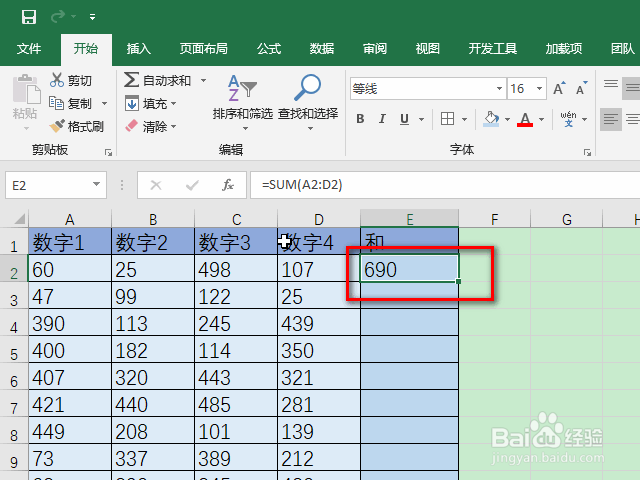Select cell A9 containing 73
This screenshot has height=480, width=640.
coord(70,458)
